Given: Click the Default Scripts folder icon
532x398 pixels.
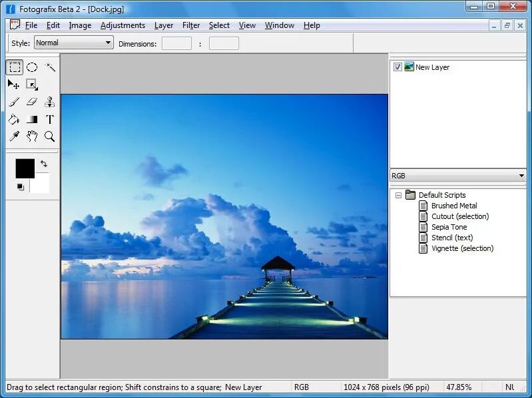Looking at the screenshot, I should (411, 194).
